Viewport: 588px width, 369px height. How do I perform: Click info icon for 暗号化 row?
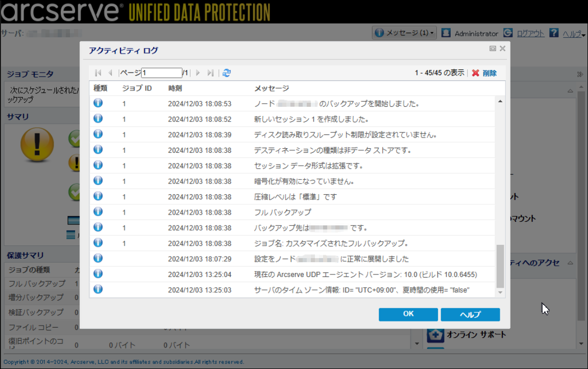coord(98,180)
